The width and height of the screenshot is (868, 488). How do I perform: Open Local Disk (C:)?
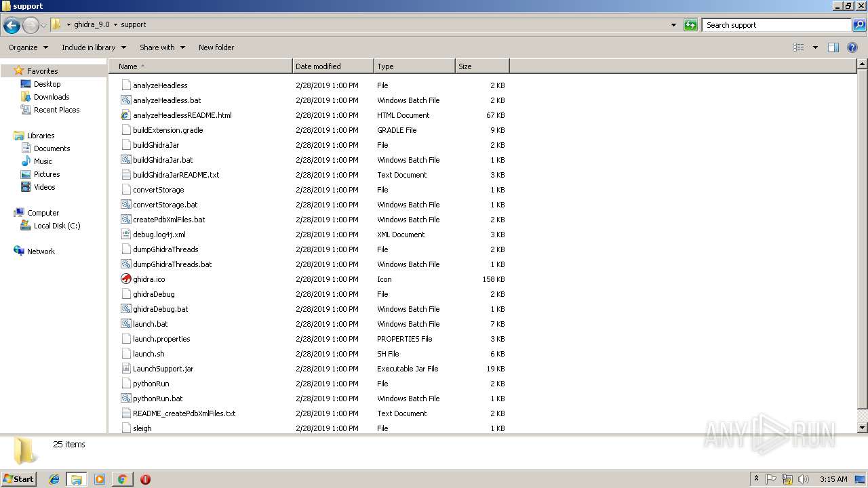[57, 226]
